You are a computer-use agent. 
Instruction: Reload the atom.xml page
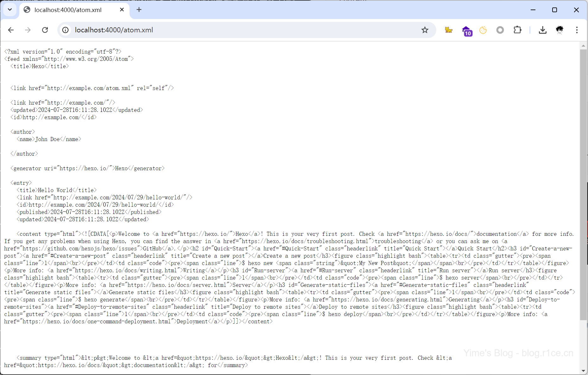tap(45, 30)
